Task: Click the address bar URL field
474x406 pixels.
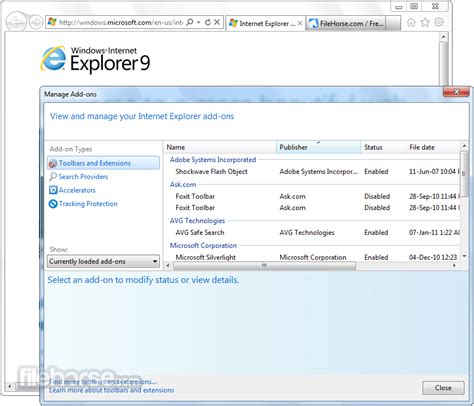Action: [121, 22]
